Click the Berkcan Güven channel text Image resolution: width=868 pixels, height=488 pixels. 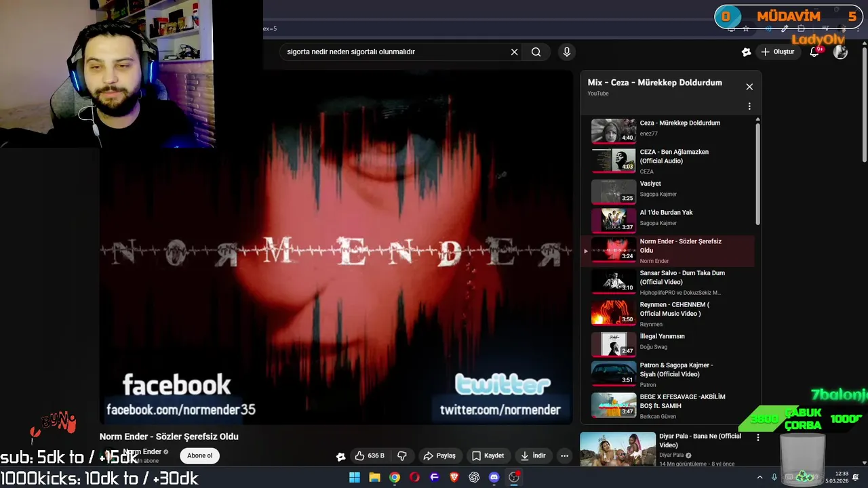coord(658,416)
